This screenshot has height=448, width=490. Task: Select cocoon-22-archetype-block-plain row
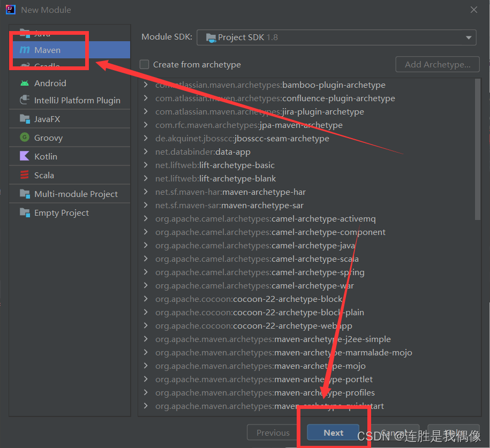click(x=307, y=313)
